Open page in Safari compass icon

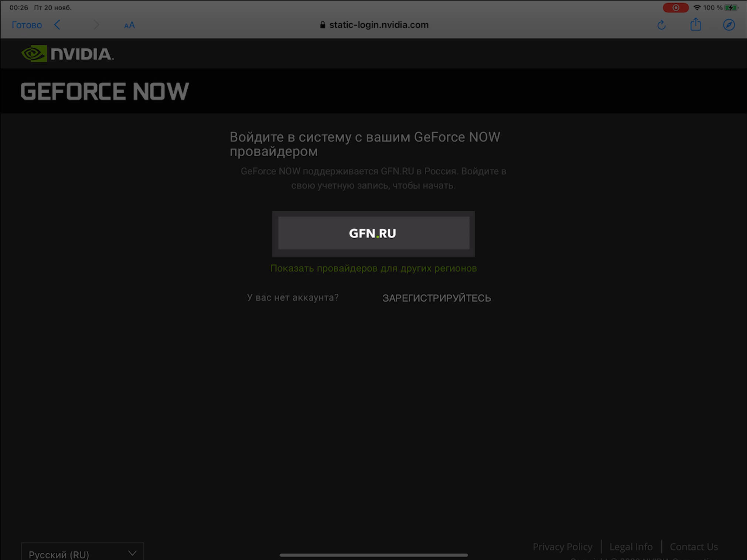[729, 25]
